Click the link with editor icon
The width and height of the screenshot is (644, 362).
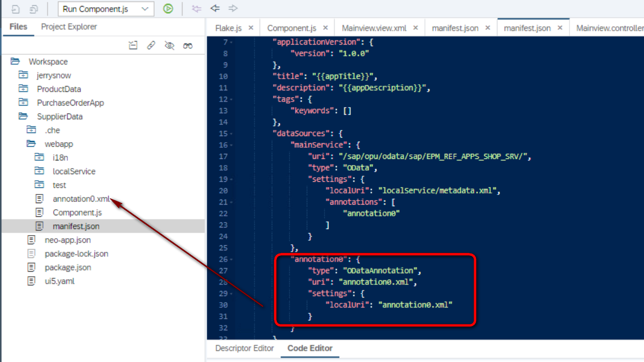click(x=151, y=46)
